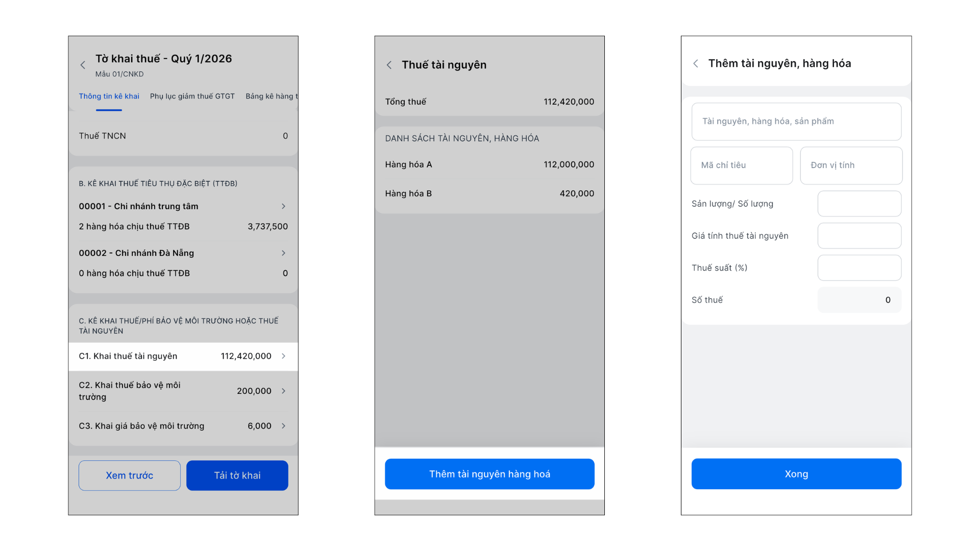Switch to Thông tin kê khai tab
Screen dimensions: 980x551
pos(109,96)
